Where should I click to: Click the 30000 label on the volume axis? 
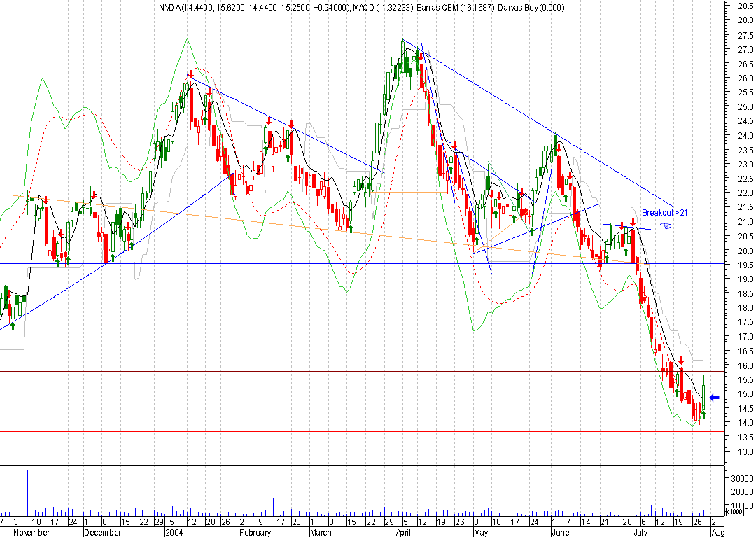739,478
